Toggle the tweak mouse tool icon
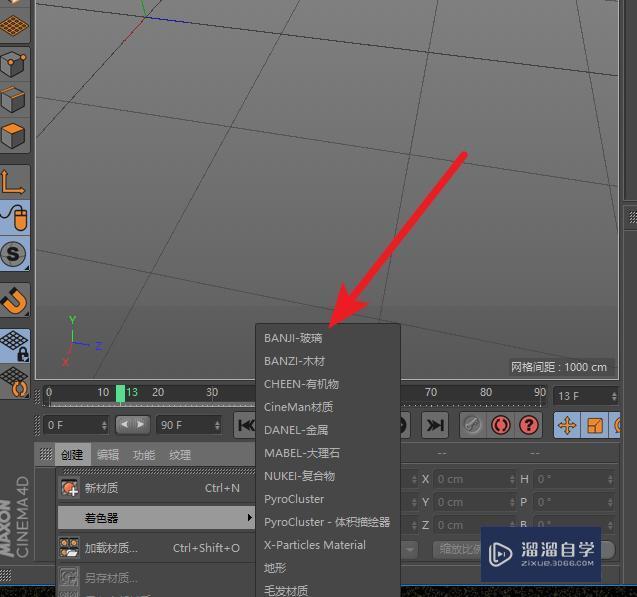This screenshot has width=637, height=597. (x=15, y=217)
